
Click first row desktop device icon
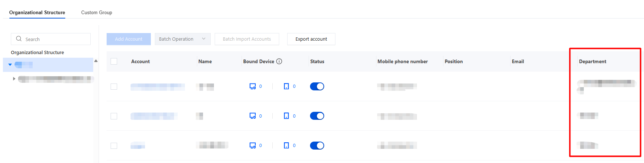[253, 86]
